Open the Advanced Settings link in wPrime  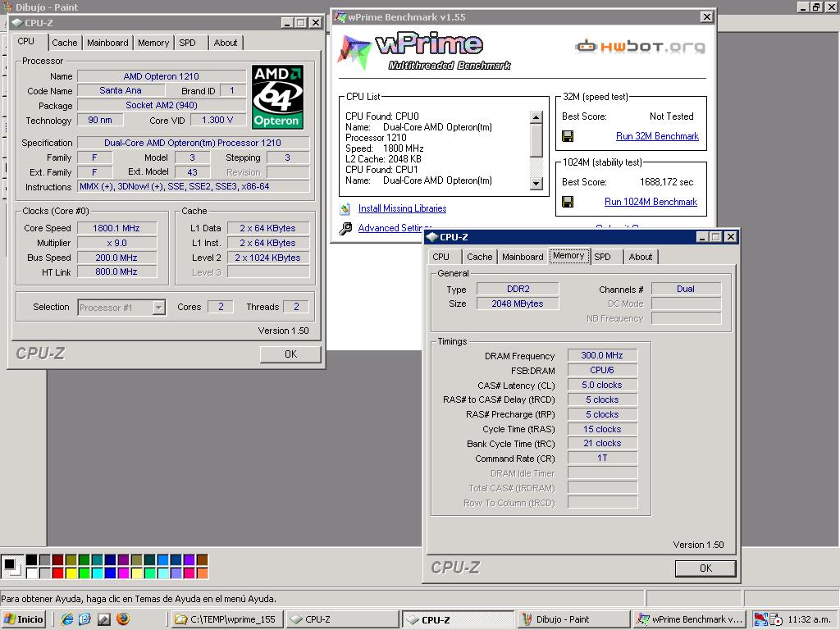[390, 228]
